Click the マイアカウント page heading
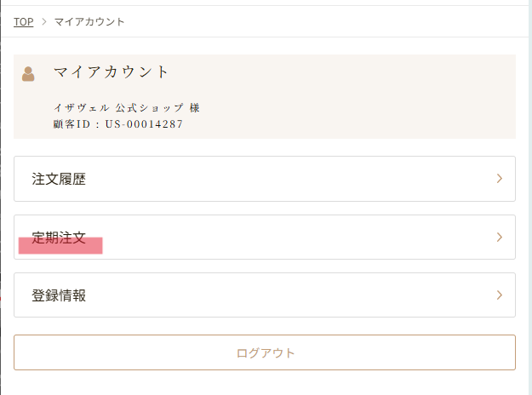 coord(112,72)
